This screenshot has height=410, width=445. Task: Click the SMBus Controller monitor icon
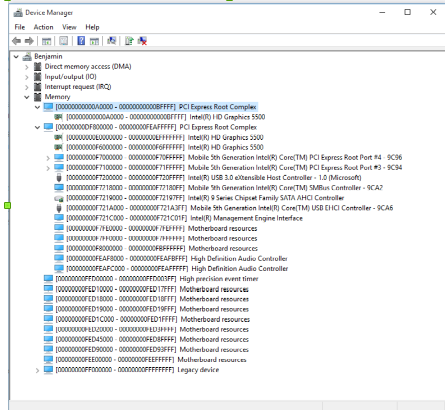pos(59,188)
